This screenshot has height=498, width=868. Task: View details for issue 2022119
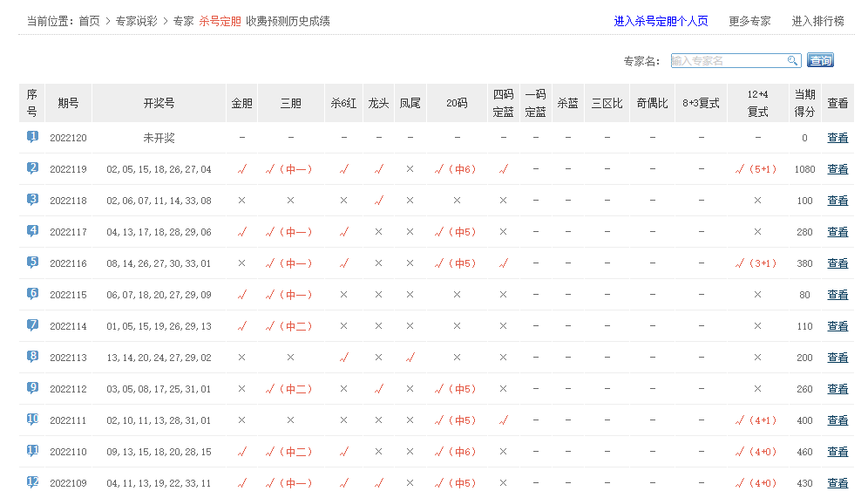[837, 169]
